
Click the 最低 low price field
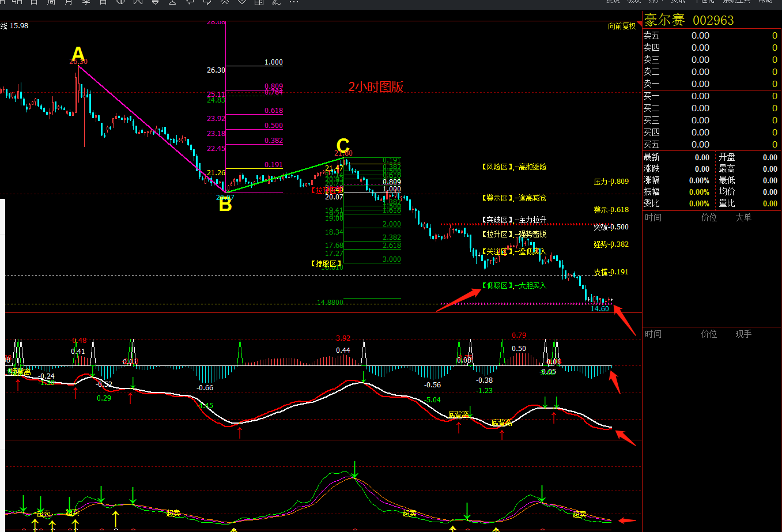click(x=748, y=180)
